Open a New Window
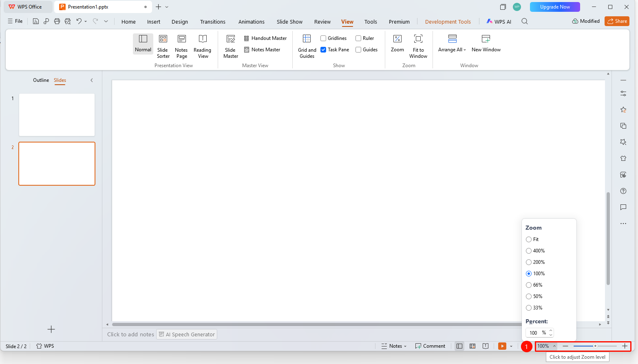Screen dimensions: 638x364 (486, 44)
